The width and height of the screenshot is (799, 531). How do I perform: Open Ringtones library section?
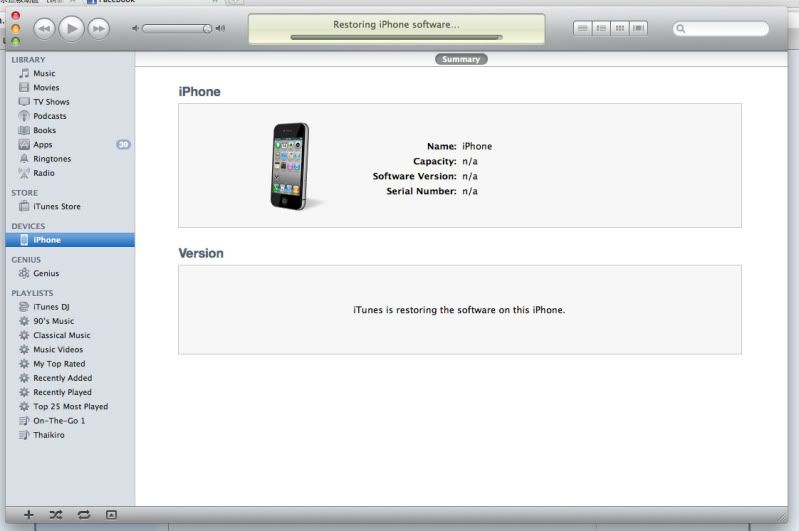[x=52, y=159]
